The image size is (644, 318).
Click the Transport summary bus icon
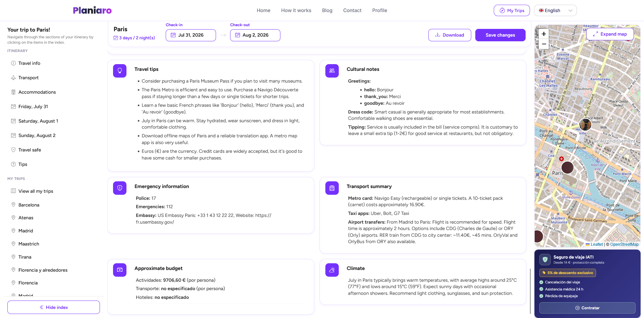(x=332, y=188)
